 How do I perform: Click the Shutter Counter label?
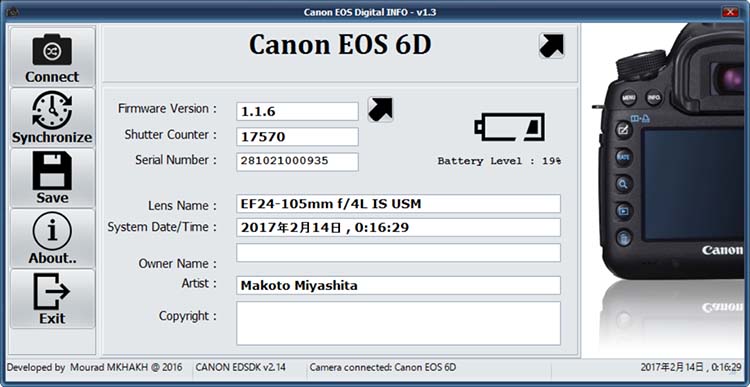[170, 135]
